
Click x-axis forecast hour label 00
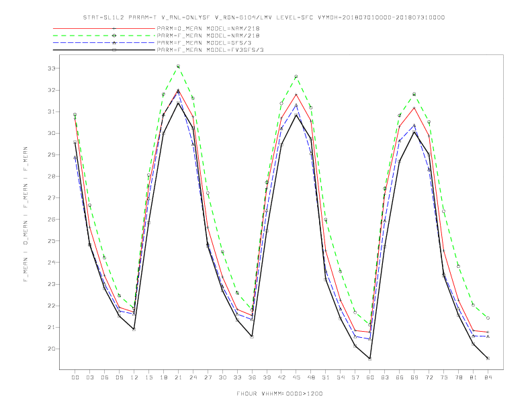[x=75, y=377]
